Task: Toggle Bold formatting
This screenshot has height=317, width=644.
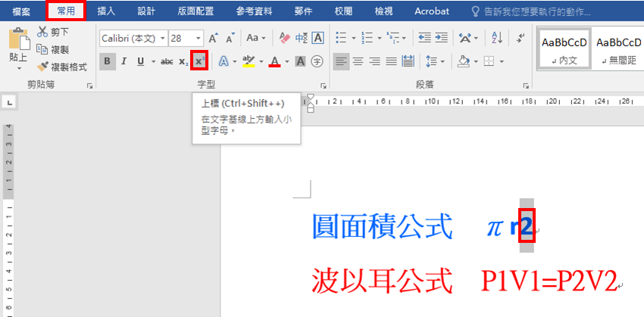Action: [107, 61]
